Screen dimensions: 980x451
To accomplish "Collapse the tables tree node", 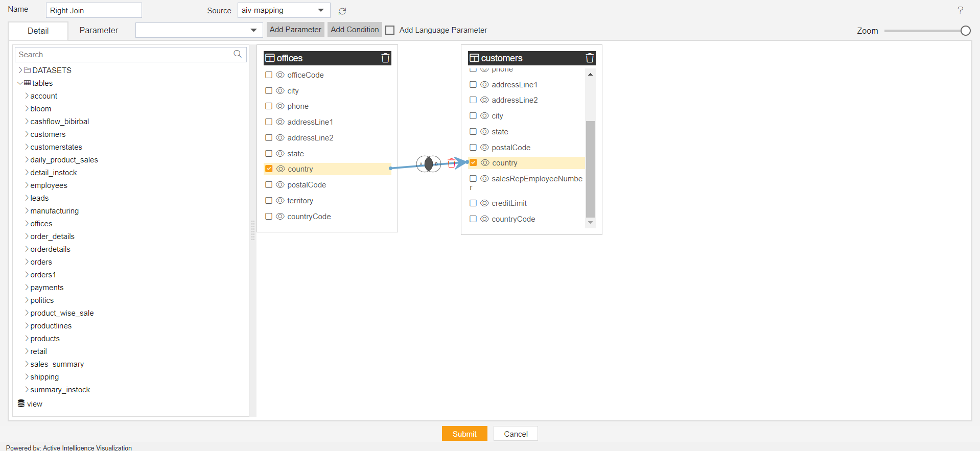I will coord(20,83).
